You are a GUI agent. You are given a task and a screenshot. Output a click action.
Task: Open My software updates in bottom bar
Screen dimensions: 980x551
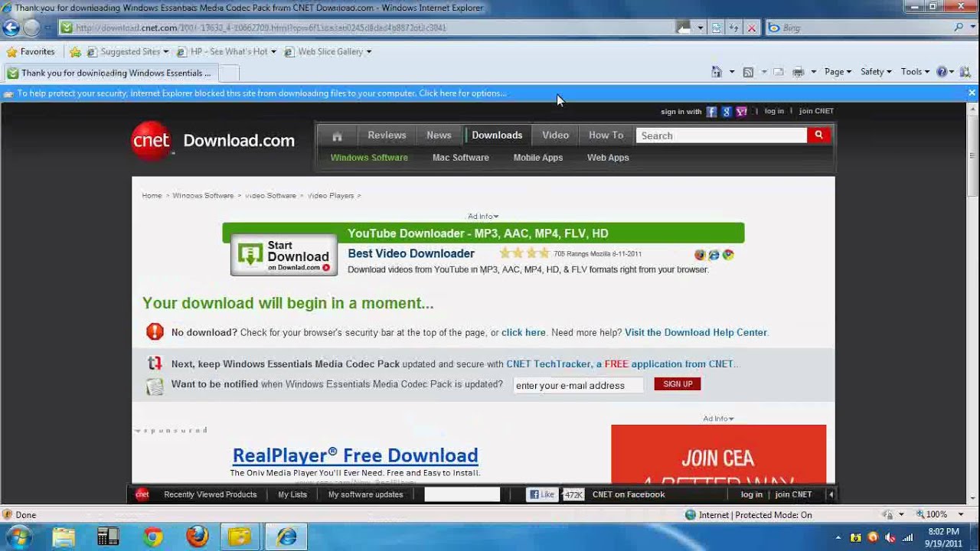click(366, 494)
